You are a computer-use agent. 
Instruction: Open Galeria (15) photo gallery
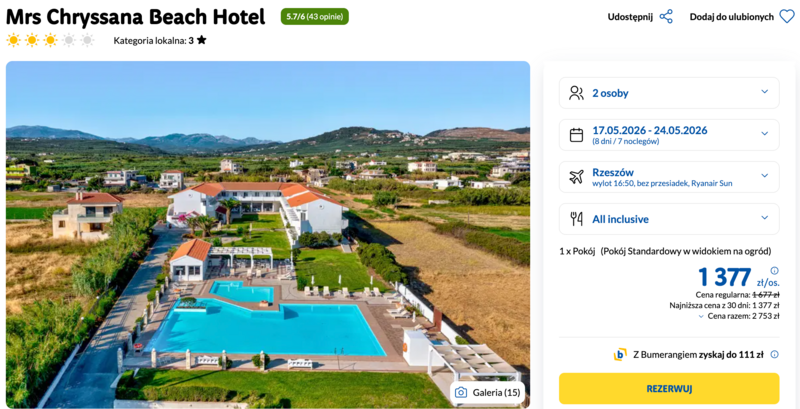point(487,393)
